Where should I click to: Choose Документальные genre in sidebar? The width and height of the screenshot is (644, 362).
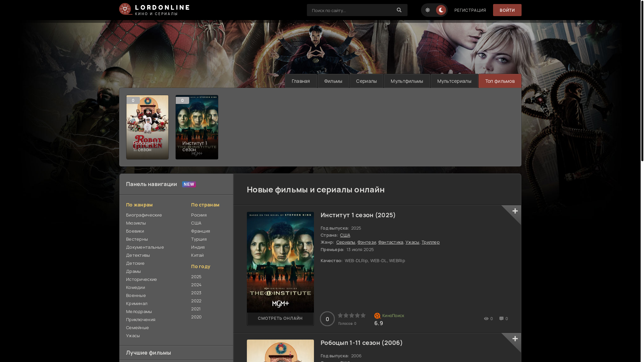point(145,247)
